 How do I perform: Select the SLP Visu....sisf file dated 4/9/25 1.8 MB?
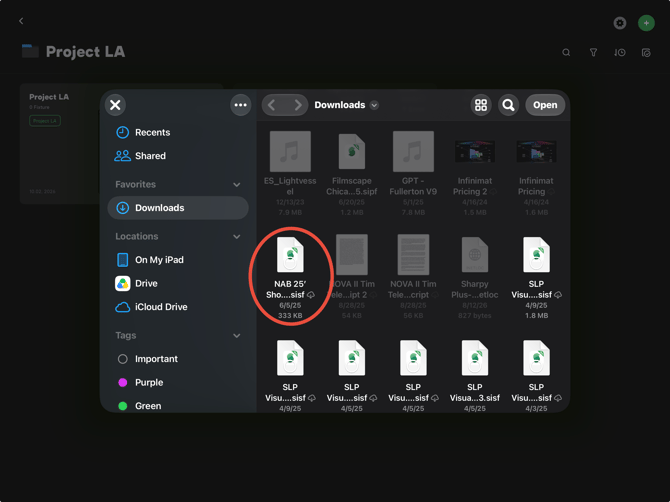(x=536, y=277)
